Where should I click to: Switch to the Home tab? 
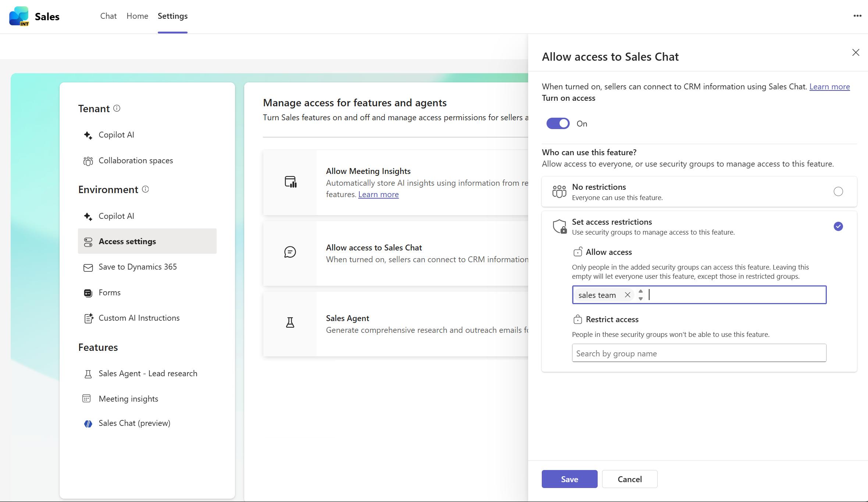tap(137, 16)
